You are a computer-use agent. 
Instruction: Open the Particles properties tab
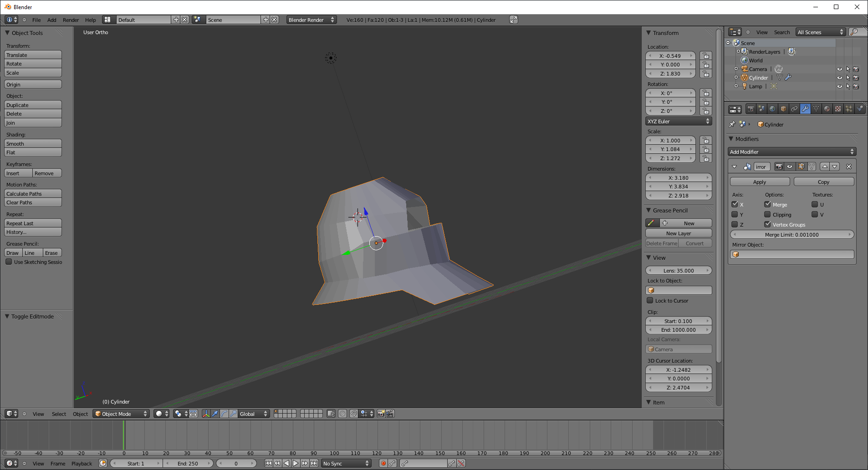point(849,109)
